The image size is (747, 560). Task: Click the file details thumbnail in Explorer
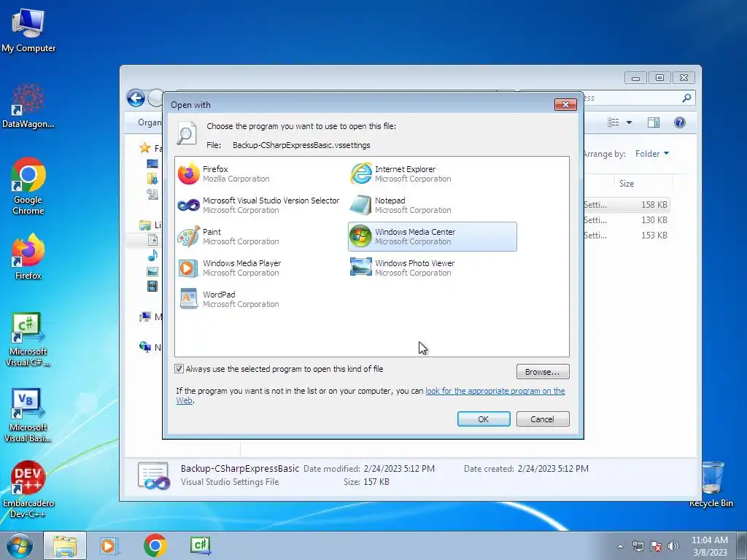point(154,475)
